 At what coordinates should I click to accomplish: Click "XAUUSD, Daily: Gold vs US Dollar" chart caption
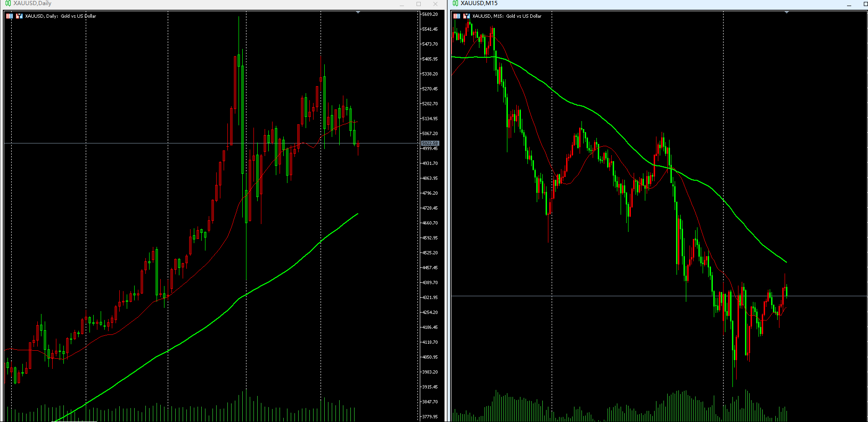coord(61,16)
